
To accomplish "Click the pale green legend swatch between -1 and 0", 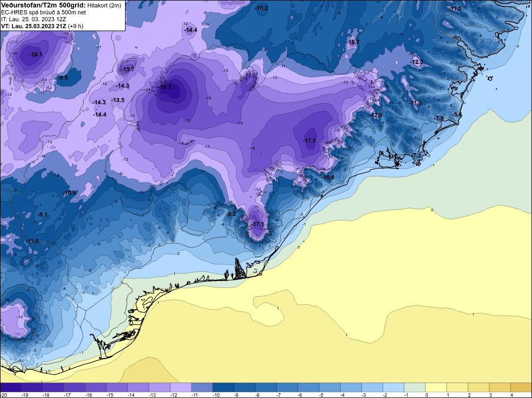I will click(x=414, y=387).
